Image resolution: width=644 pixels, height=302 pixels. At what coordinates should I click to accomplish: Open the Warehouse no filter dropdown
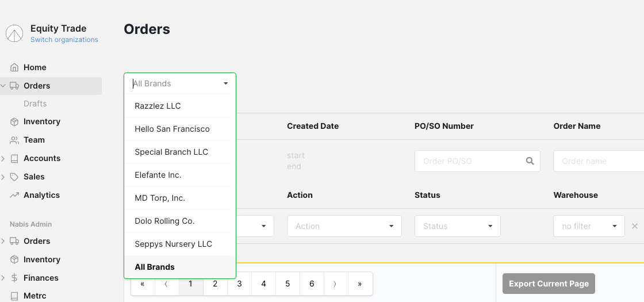588,226
